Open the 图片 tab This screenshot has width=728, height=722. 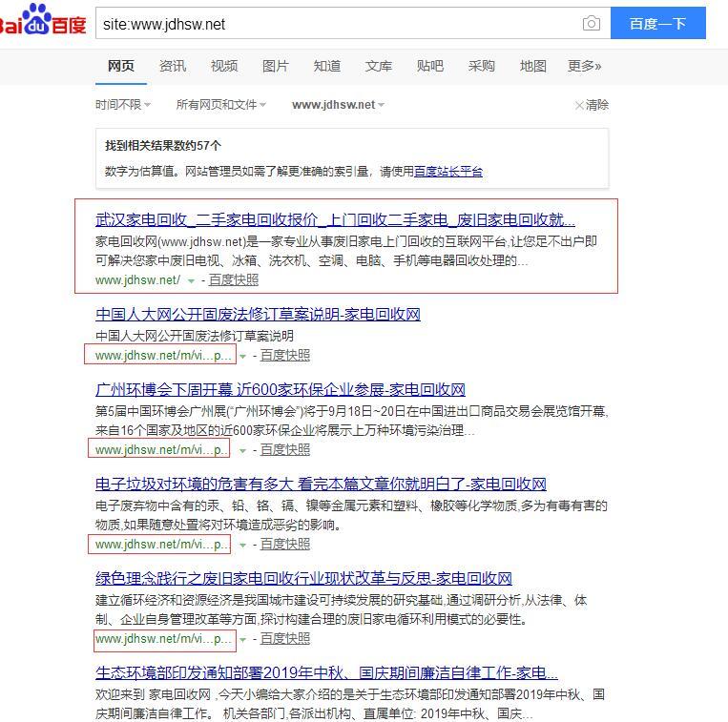[276, 67]
